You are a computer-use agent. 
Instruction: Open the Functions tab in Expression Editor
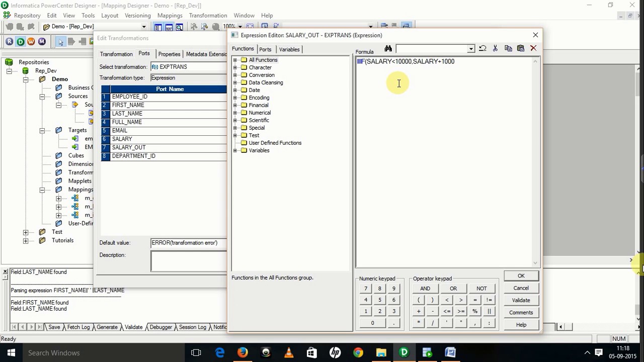(243, 49)
